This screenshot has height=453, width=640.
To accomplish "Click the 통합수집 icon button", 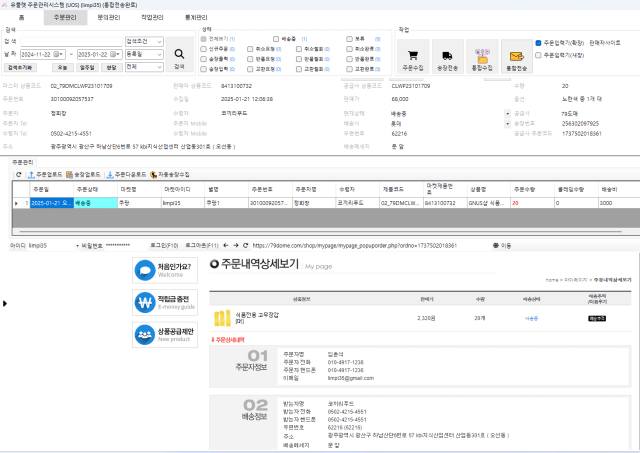I will pos(481,57).
